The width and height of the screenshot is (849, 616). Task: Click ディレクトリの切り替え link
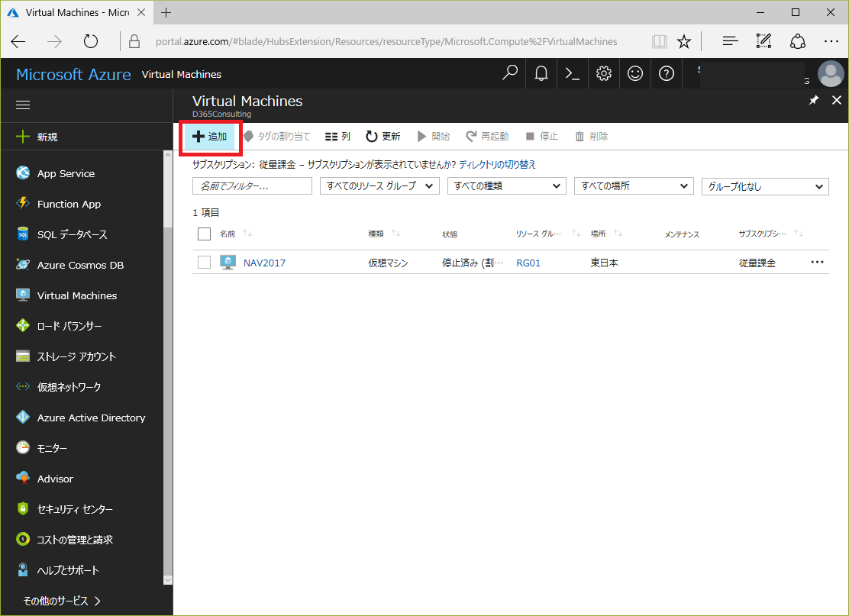click(497, 165)
